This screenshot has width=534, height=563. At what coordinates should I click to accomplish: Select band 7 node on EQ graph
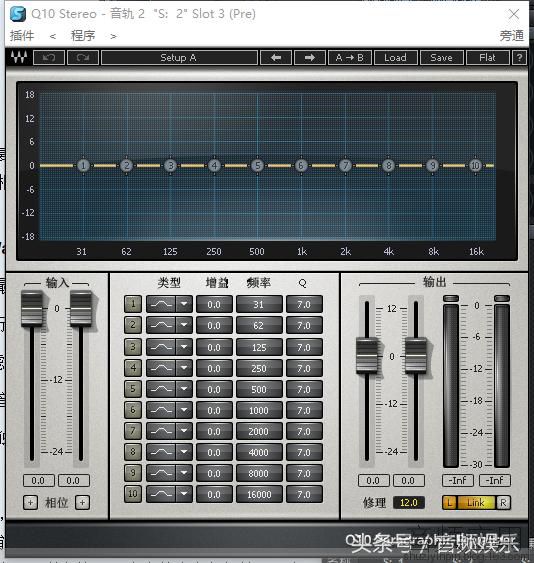[345, 166]
